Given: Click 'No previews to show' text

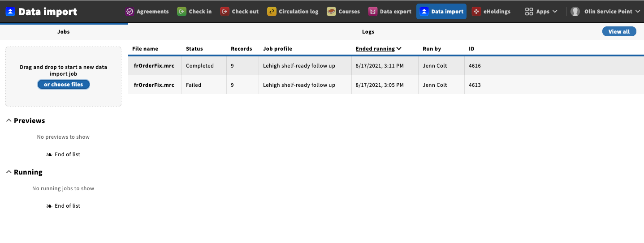Looking at the screenshot, I should point(63,137).
